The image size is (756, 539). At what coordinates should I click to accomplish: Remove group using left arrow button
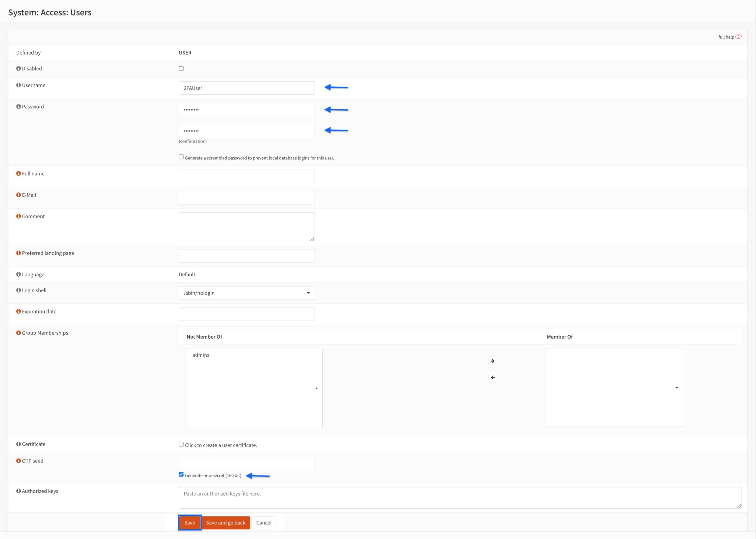click(492, 377)
